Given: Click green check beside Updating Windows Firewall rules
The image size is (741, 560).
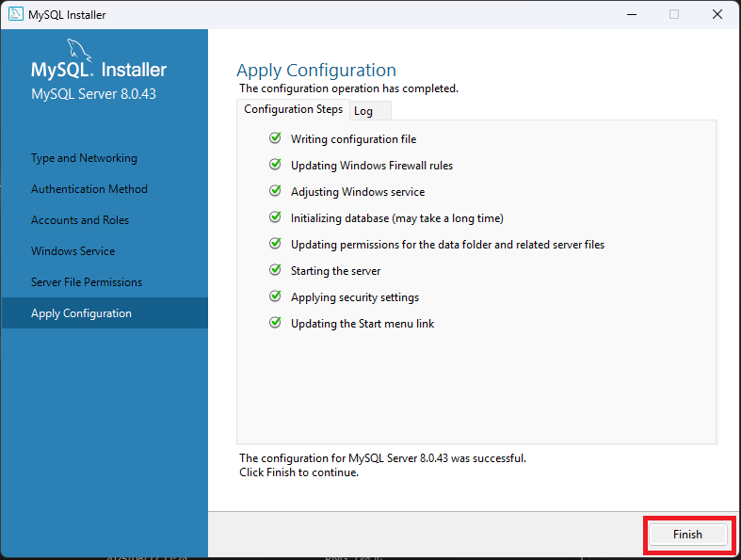Looking at the screenshot, I should pyautogui.click(x=275, y=165).
